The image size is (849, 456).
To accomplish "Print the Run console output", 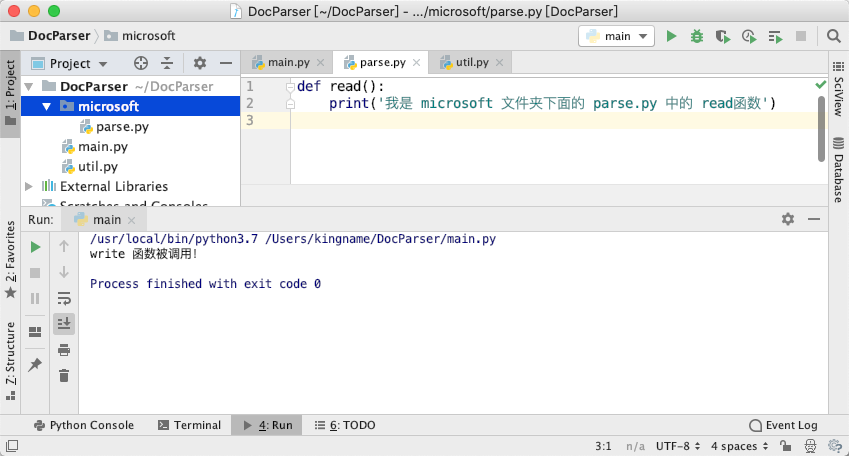I will coord(64,350).
